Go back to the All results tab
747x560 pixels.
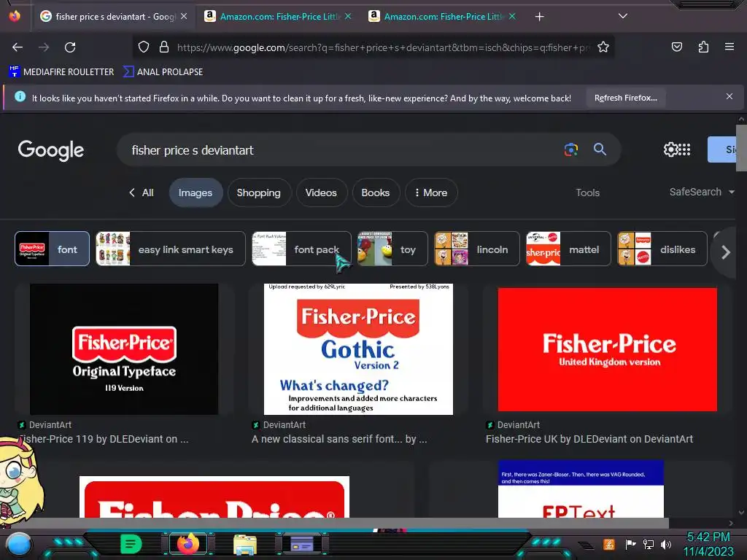pyautogui.click(x=142, y=192)
